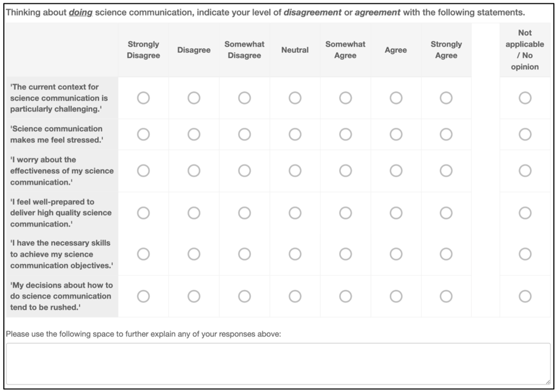Mark Somewhat Disagree for 'worry about effectiveness'
This screenshot has width=556, height=392.
(x=244, y=171)
